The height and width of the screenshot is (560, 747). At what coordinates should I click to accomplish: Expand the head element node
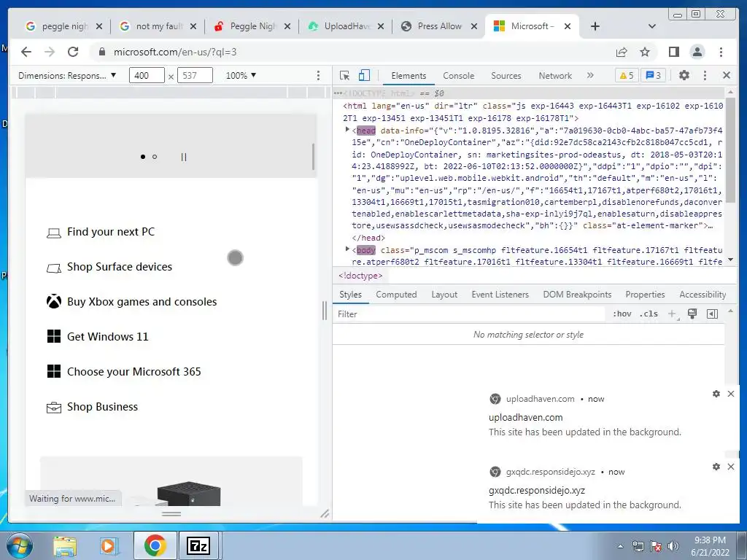pos(347,130)
